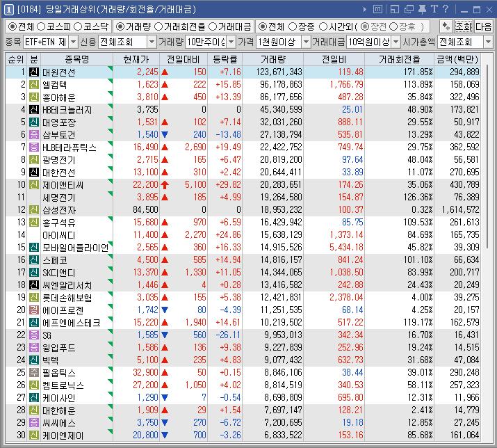
Task: Click the small play arrow icon in title bar
Action: [x=365, y=10]
